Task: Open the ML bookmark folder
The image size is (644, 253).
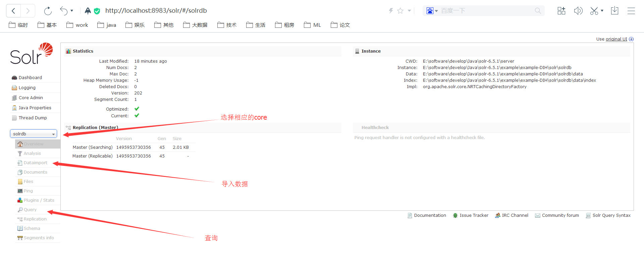Action: (x=312, y=25)
